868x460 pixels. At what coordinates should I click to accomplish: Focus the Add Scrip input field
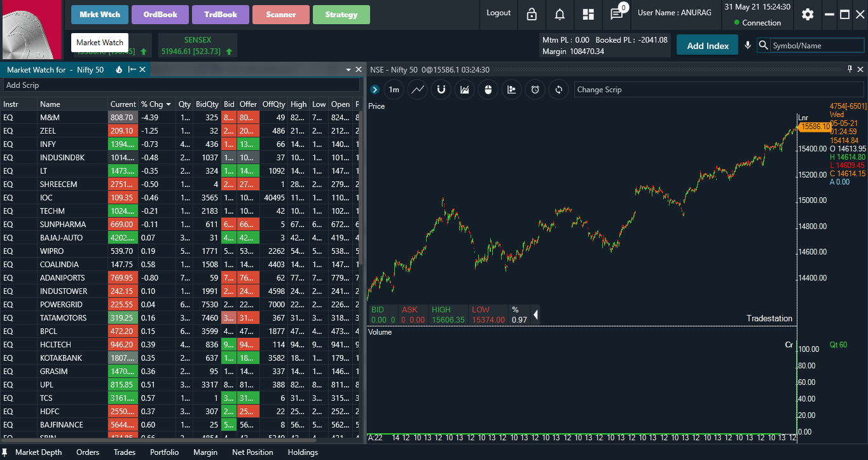tap(181, 85)
